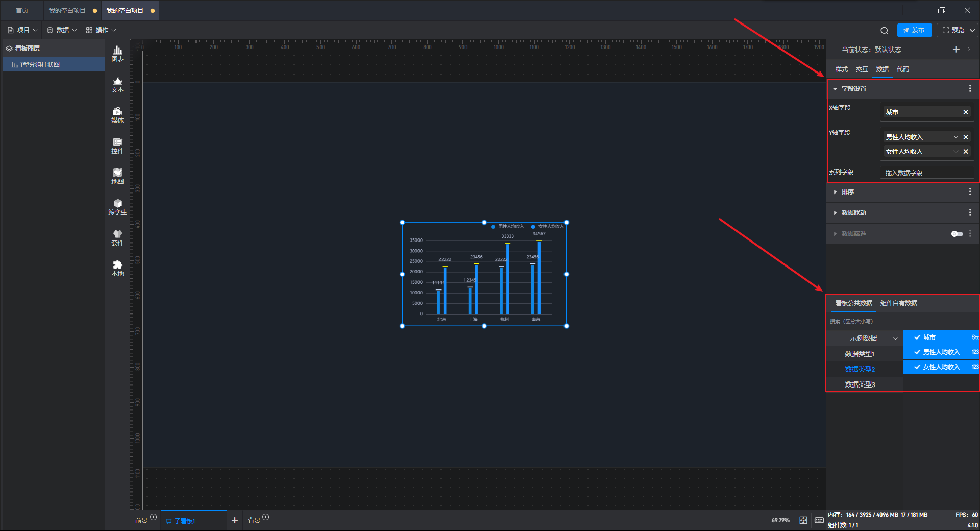Click the 当前状态: 默认状态 label
Image resolution: width=980 pixels, height=531 pixels.
click(x=871, y=50)
